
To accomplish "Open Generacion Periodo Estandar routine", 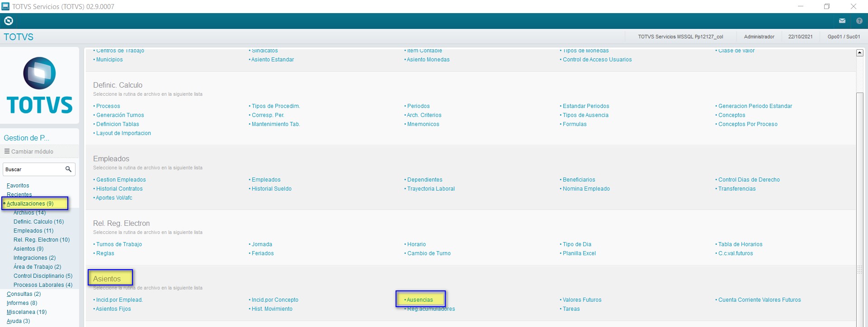I will (x=755, y=106).
